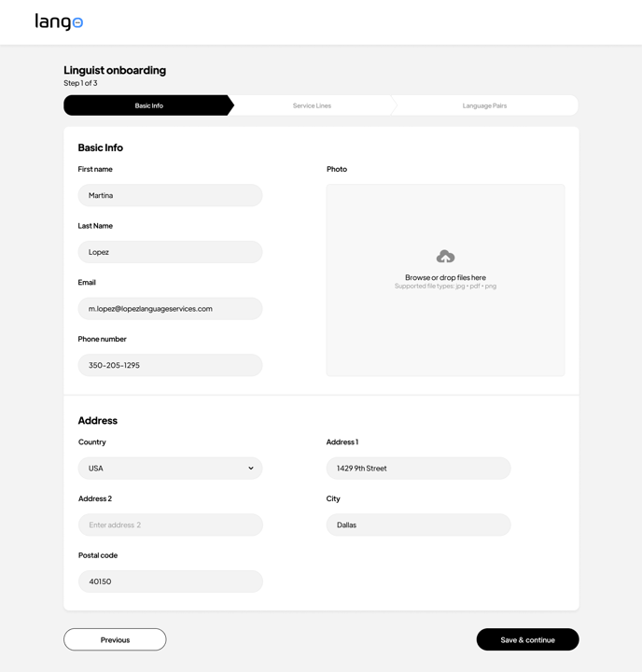Click the Lango logo
Screen dimensions: 642x672
coord(59,21)
